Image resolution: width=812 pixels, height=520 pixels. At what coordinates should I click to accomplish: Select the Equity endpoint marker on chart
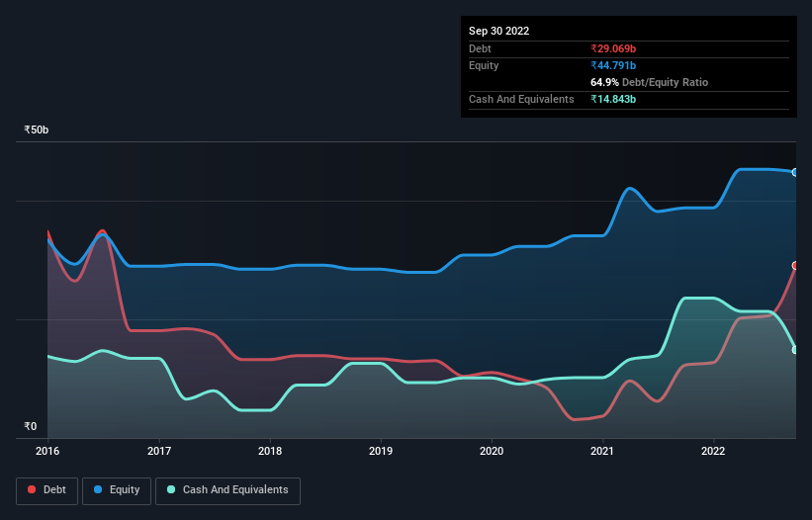click(795, 172)
